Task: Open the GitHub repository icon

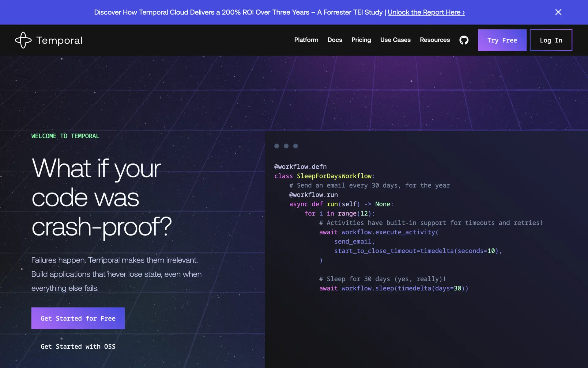Action: (x=464, y=40)
